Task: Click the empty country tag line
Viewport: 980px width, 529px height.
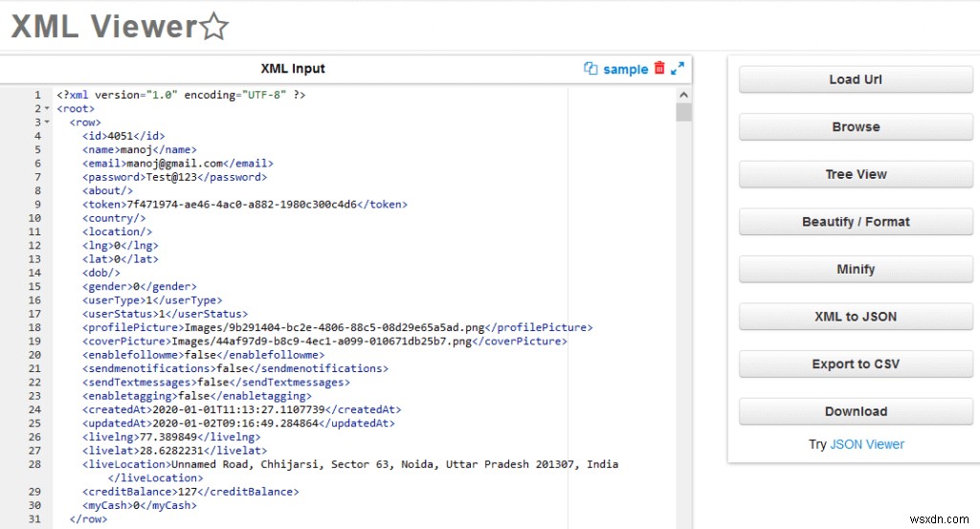Action: [x=114, y=218]
